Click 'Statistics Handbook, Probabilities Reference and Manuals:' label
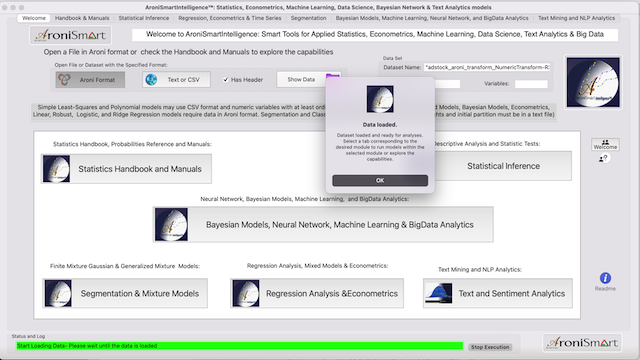The height and width of the screenshot is (360, 640). pos(132,144)
